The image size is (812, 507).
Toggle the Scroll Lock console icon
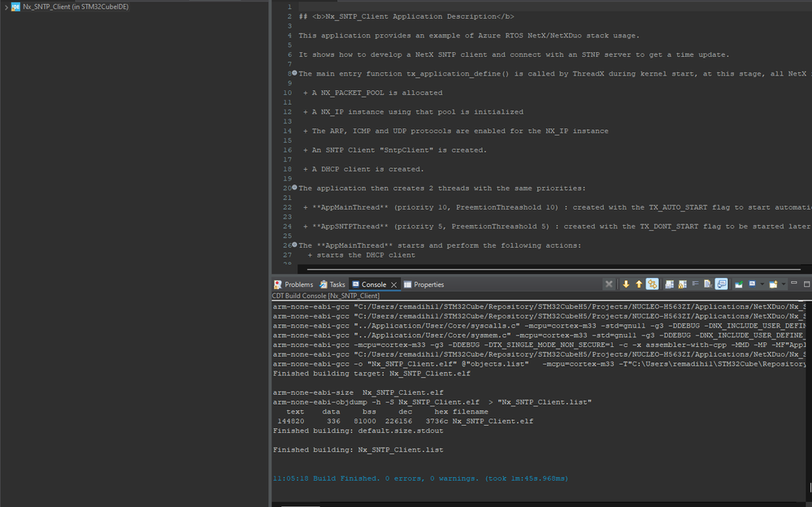pyautogui.click(x=683, y=284)
